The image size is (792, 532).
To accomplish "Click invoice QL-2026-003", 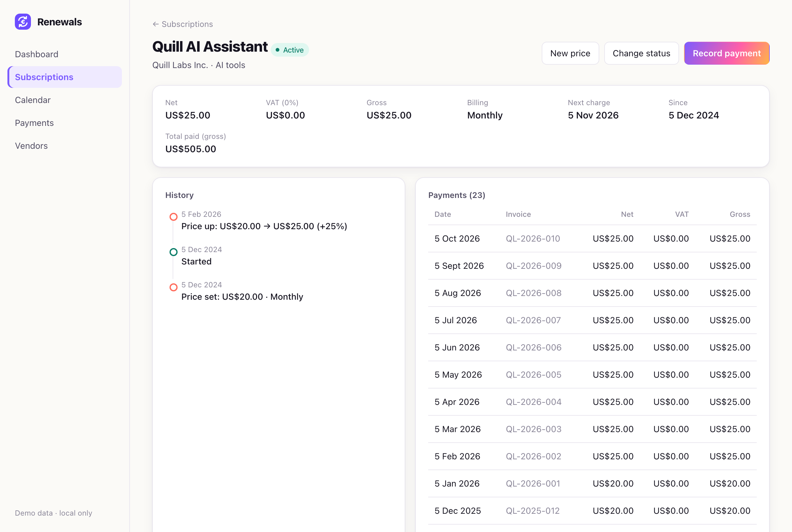I will [533, 429].
